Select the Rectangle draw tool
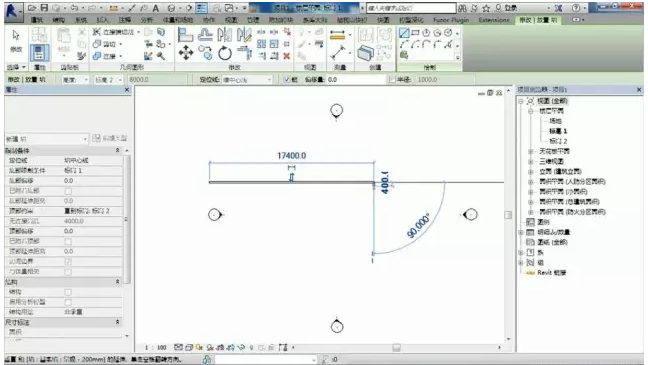Screen dimensions: 648x365 [415, 33]
